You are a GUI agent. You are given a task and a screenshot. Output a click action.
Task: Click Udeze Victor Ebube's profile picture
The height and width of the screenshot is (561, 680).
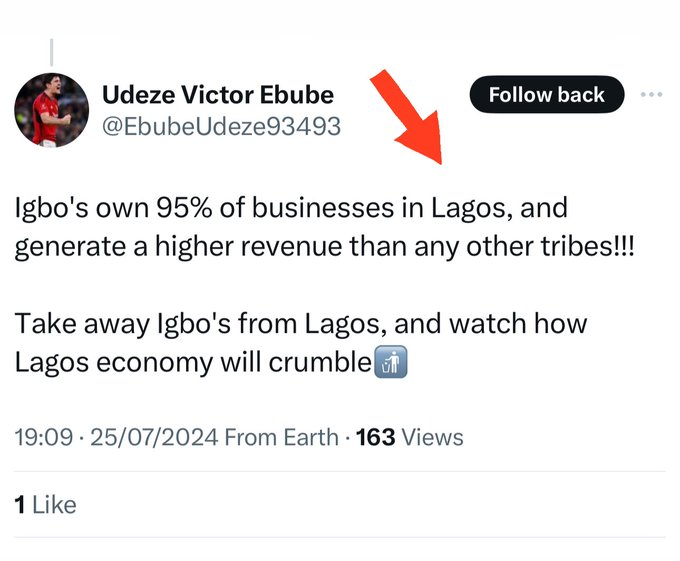point(51,109)
